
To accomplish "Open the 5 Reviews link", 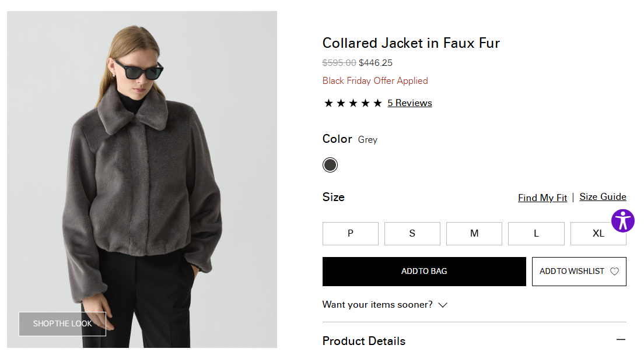I will pos(409,103).
